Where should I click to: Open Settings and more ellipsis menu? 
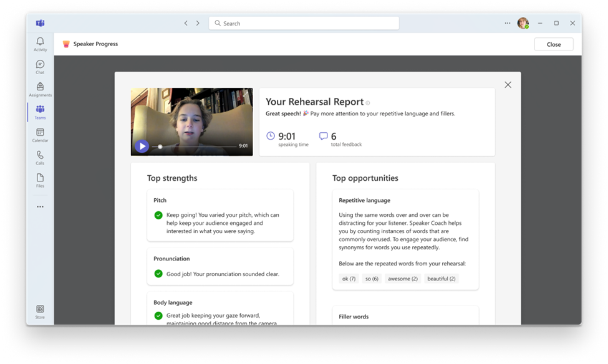[x=507, y=23]
